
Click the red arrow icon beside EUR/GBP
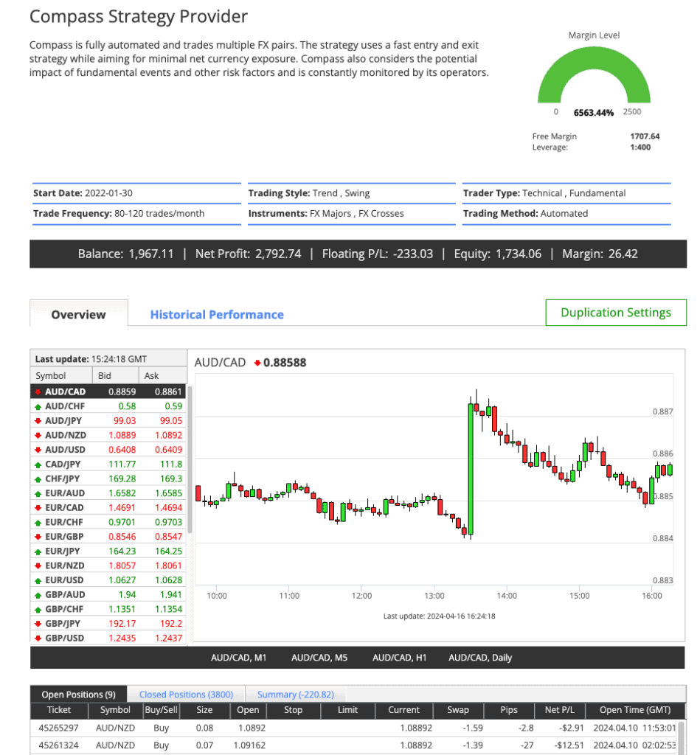[38, 537]
